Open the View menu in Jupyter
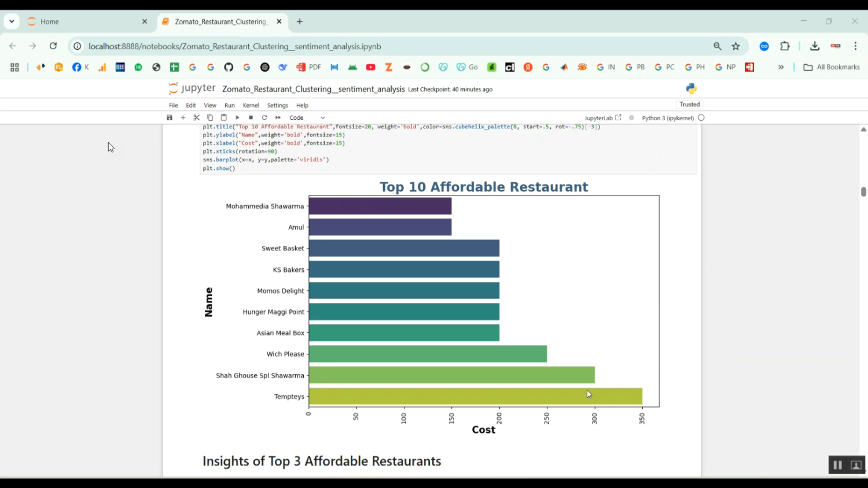Viewport: 868px width, 488px height. click(210, 105)
